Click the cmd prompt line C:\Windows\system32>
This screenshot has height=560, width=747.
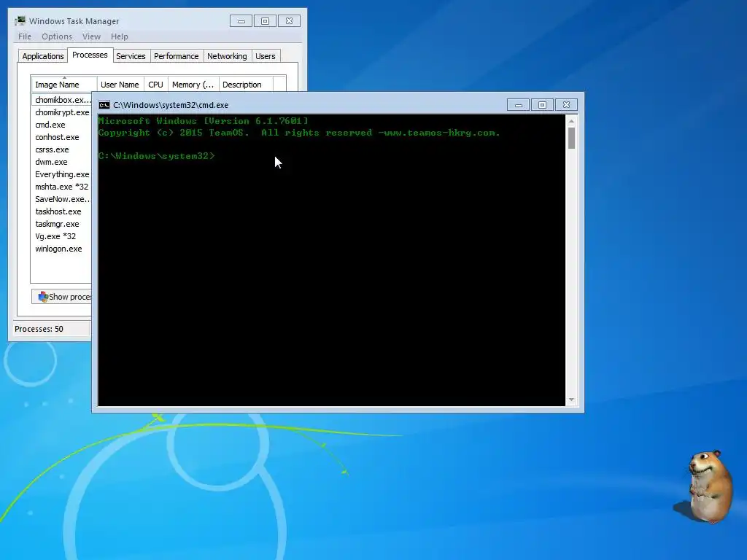coord(156,156)
